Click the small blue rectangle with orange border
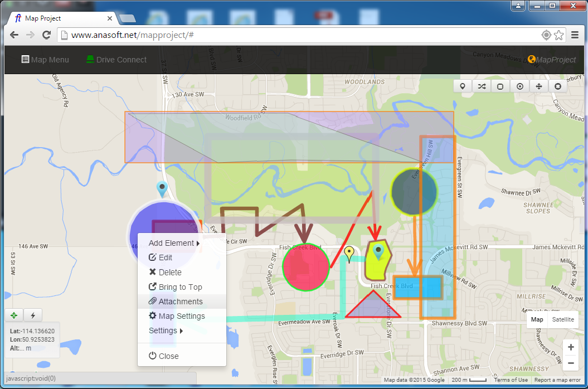The width and height of the screenshot is (588, 389). coord(418,288)
